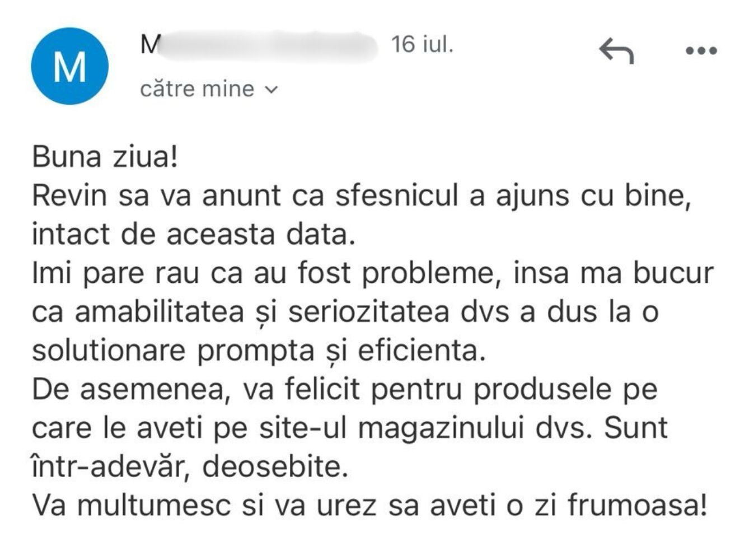Tap the către mine recipient label

click(197, 88)
